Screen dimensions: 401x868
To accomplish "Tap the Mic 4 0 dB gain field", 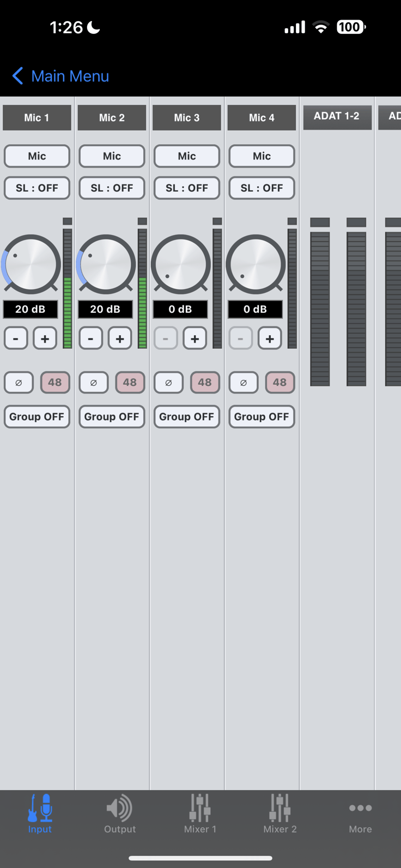I will pyautogui.click(x=255, y=309).
